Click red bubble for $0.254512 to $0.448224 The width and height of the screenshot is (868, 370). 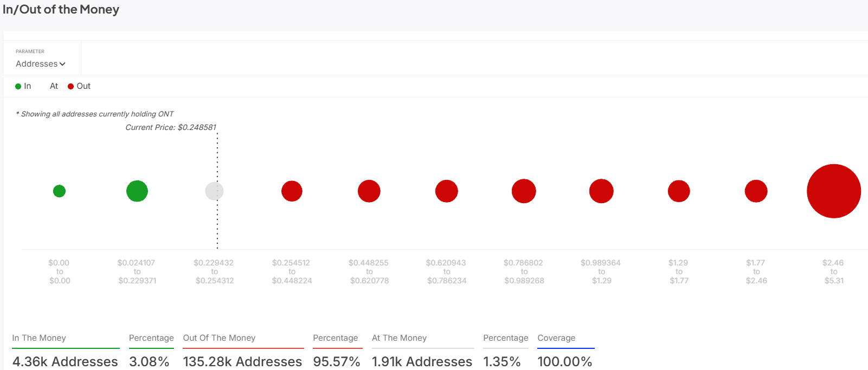(x=292, y=191)
